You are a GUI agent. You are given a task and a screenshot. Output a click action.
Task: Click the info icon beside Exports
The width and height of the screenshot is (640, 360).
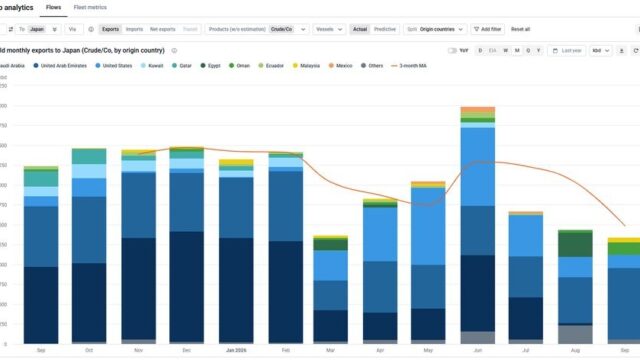91,29
